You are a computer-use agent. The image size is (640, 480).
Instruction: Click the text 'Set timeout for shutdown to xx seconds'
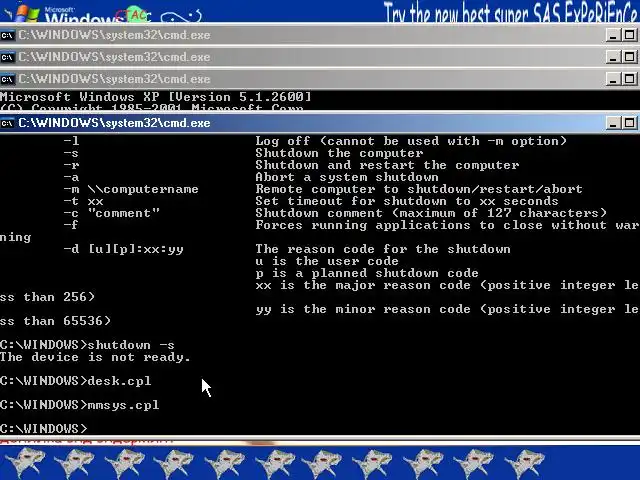(407, 201)
